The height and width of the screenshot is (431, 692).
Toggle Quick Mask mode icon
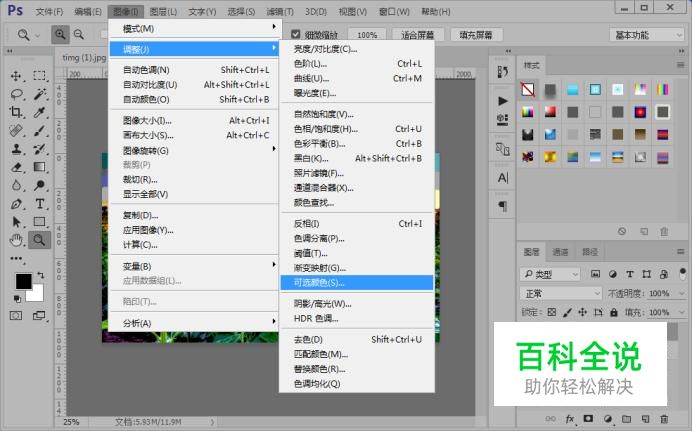tap(16, 316)
